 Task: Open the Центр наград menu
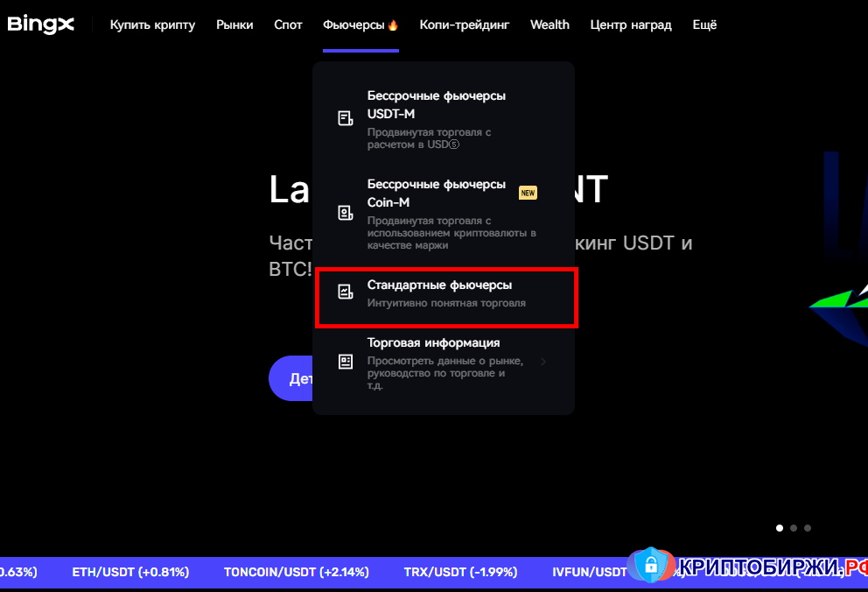point(631,25)
